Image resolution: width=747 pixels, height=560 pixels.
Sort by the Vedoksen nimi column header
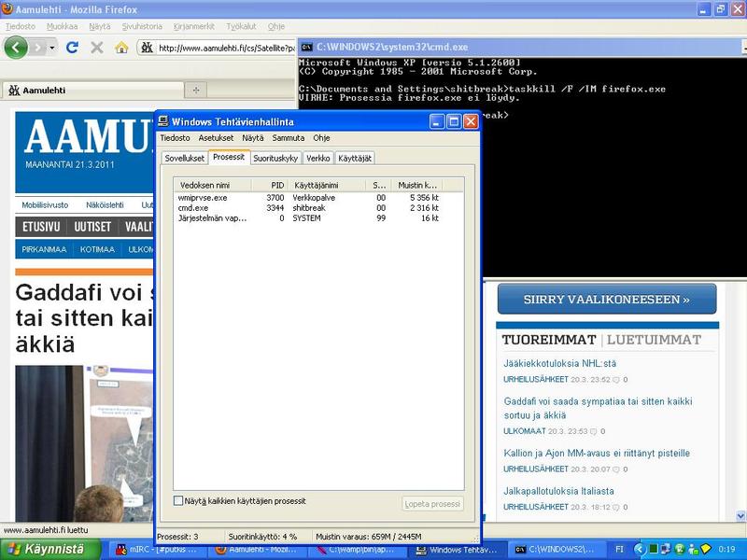click(x=213, y=185)
